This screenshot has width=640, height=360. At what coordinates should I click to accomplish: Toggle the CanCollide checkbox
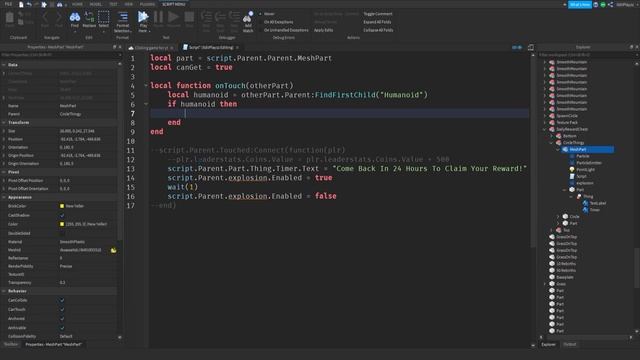point(62,300)
